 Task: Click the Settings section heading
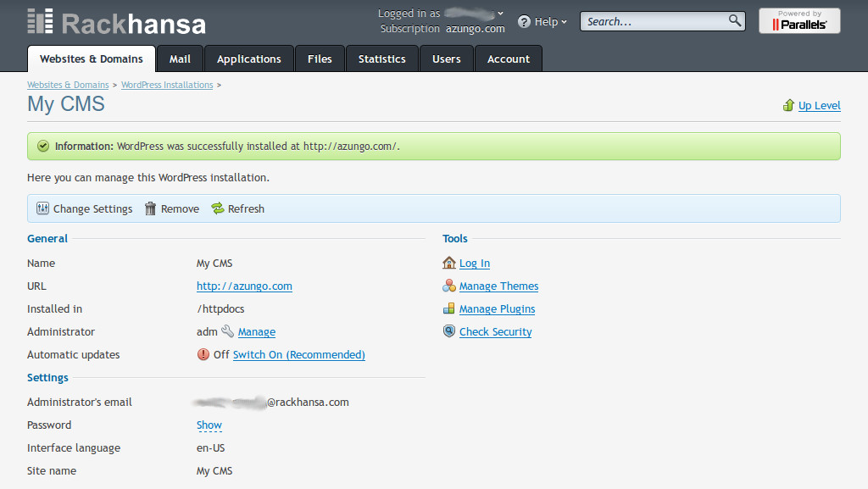click(47, 377)
